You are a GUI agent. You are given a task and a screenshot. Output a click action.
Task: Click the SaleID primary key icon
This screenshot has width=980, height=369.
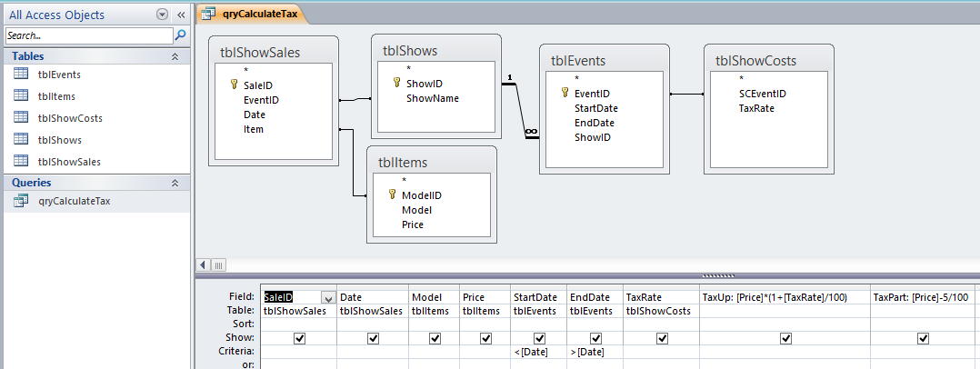pyautogui.click(x=235, y=85)
